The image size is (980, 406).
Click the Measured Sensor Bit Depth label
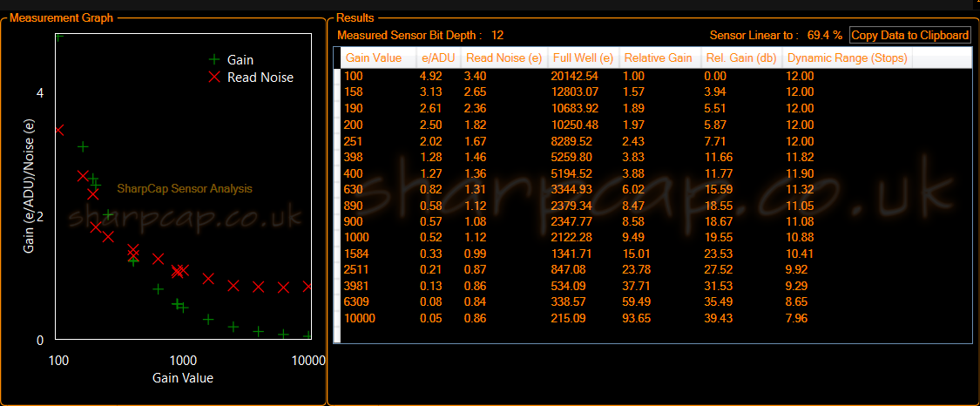pos(409,35)
